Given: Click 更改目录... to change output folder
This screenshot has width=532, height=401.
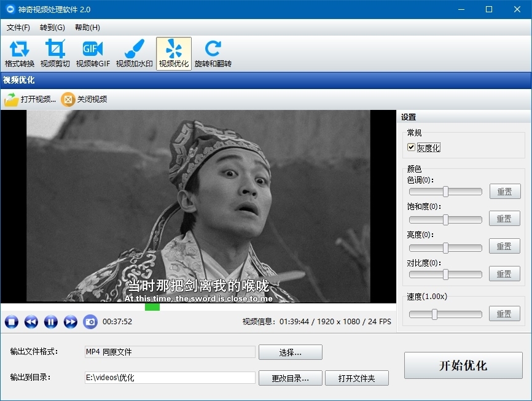Looking at the screenshot, I should (291, 378).
